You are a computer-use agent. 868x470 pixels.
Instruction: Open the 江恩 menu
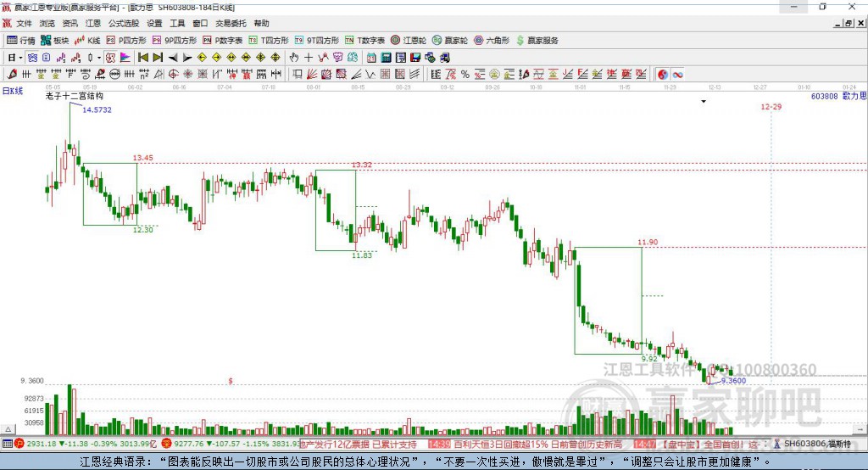[x=93, y=23]
